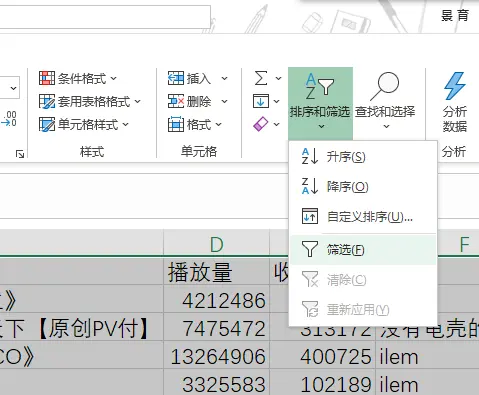
Task: Click the Cell Styles (单元格样式) icon
Action: [47, 124]
